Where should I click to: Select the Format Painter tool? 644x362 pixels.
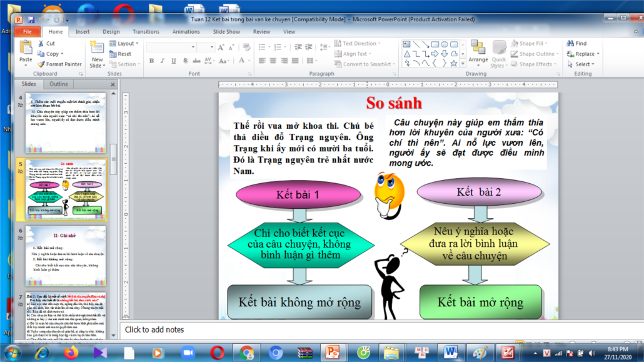pos(59,64)
